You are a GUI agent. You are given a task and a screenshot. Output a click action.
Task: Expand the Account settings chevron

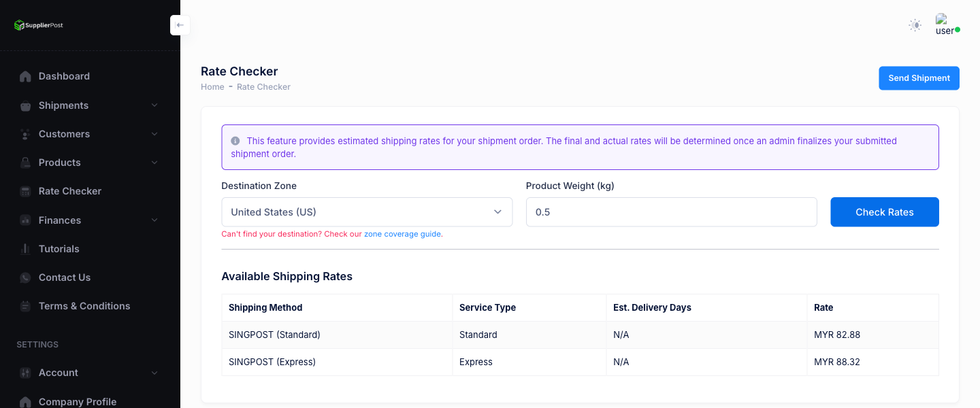click(x=154, y=373)
